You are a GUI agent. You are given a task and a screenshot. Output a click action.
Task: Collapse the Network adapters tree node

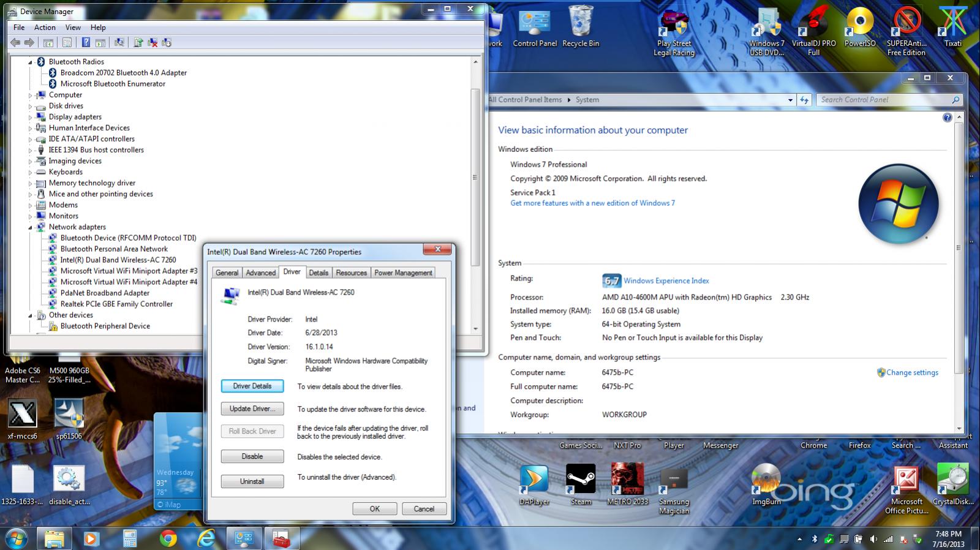pos(30,227)
